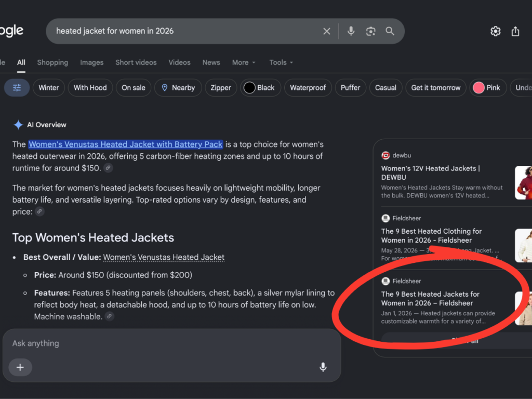532x399 pixels.
Task: Open the DEWBU result thumbnail image
Action: [524, 182]
